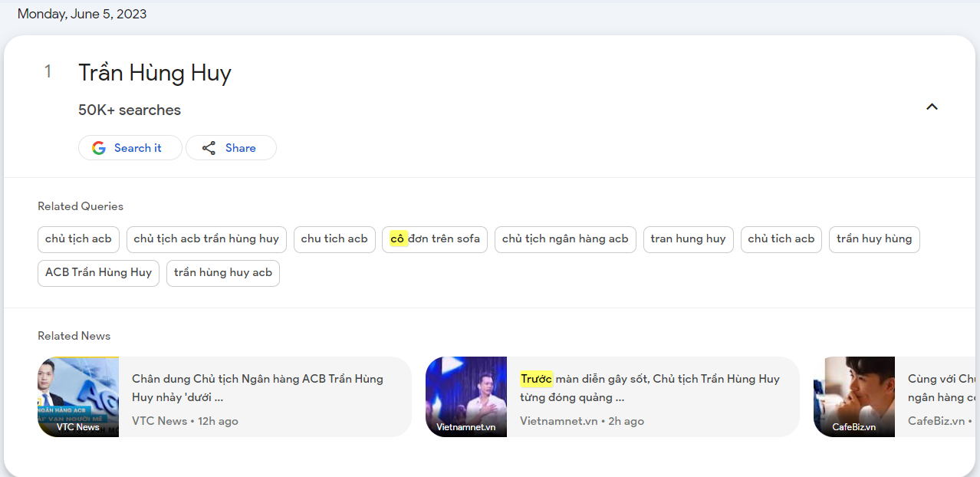Open the CafeBiz.vn article thumbnail
980x477 pixels.
pos(854,397)
